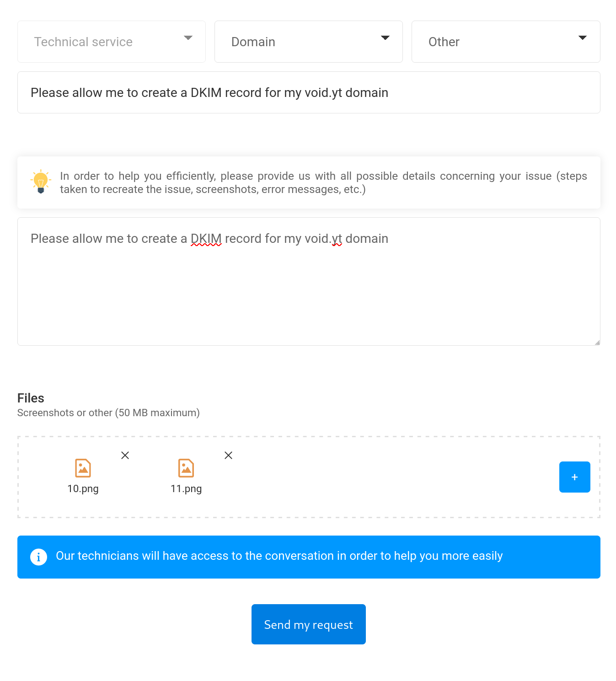The height and width of the screenshot is (681, 616).
Task: Click empty area of file drop zone
Action: click(x=389, y=477)
